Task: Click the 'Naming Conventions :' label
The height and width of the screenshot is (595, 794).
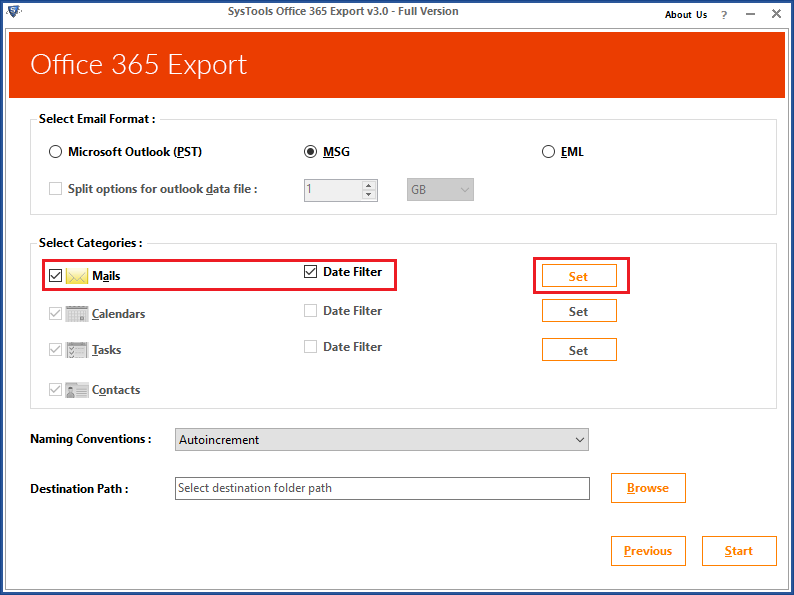Action: (x=91, y=439)
